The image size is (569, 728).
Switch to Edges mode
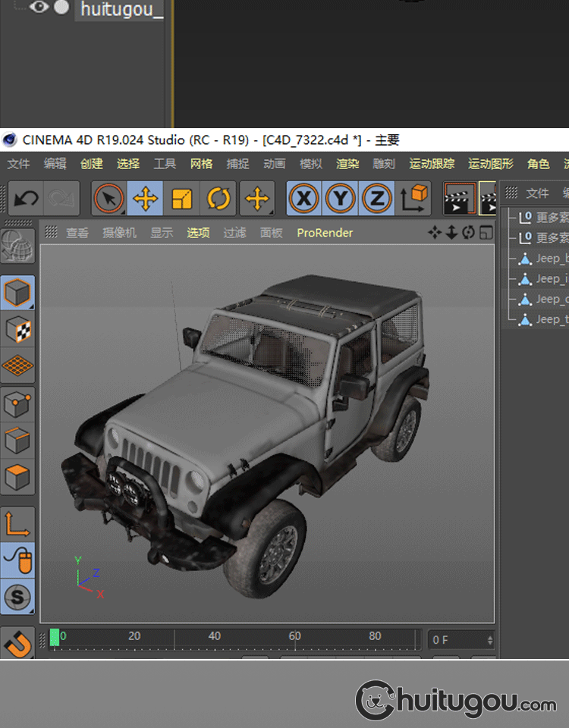(x=17, y=441)
